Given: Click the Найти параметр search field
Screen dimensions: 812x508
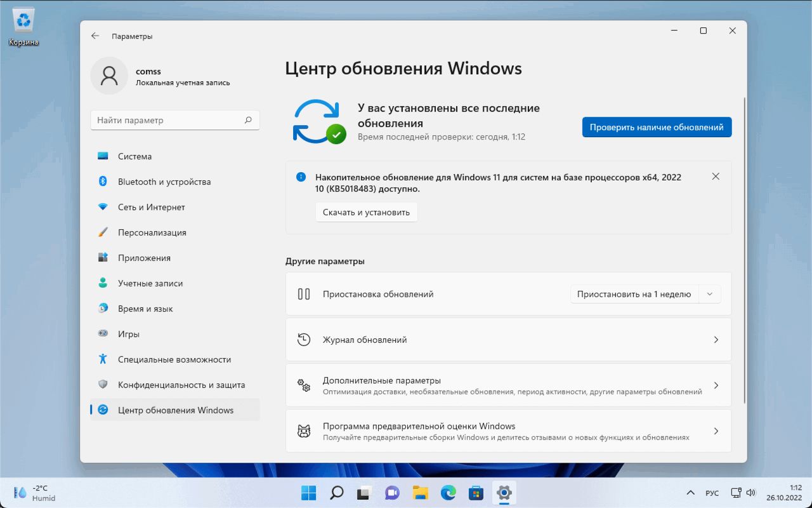Looking at the screenshot, I should (175, 120).
